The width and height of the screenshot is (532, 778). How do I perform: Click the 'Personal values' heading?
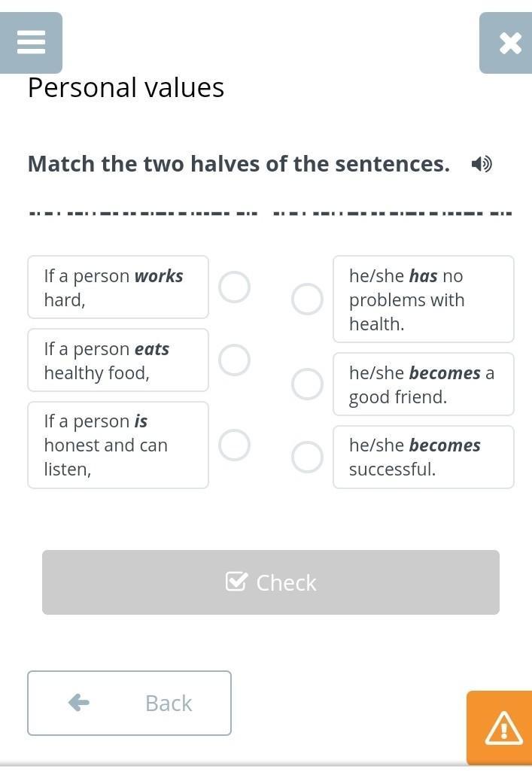click(x=126, y=88)
